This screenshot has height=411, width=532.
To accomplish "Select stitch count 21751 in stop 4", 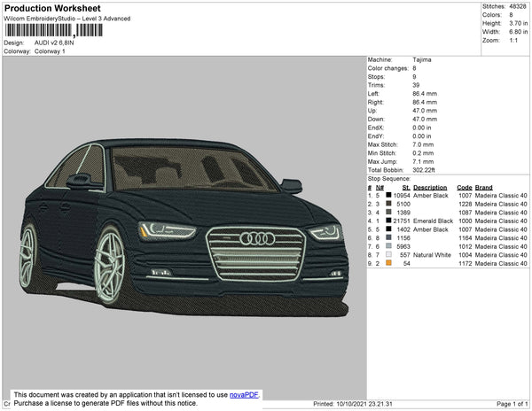I will click(402, 221).
